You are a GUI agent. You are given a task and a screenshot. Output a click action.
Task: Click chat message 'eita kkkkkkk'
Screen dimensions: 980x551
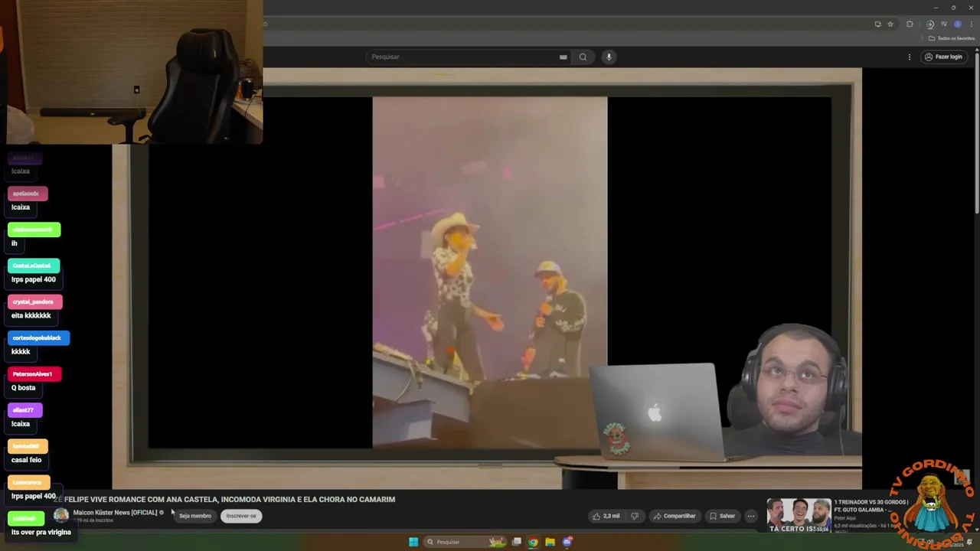pos(31,315)
